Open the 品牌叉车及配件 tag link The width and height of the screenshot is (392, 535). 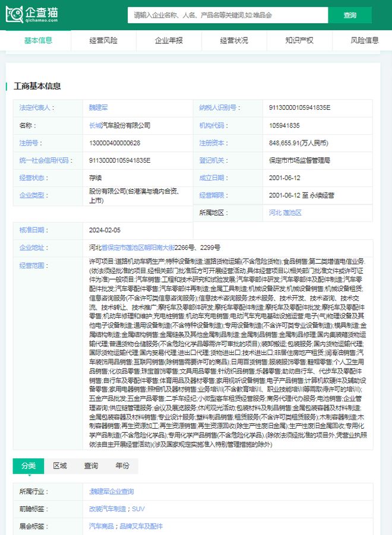pos(141,526)
